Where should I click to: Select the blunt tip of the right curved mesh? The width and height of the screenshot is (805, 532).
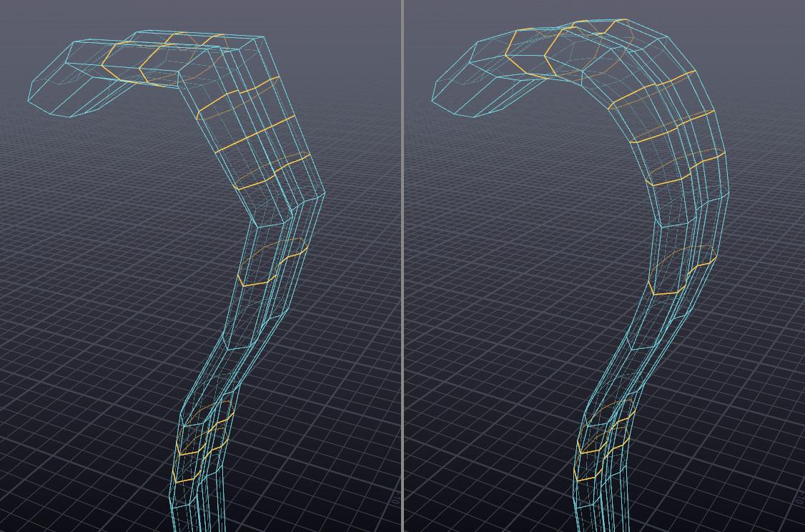pyautogui.click(x=455, y=94)
